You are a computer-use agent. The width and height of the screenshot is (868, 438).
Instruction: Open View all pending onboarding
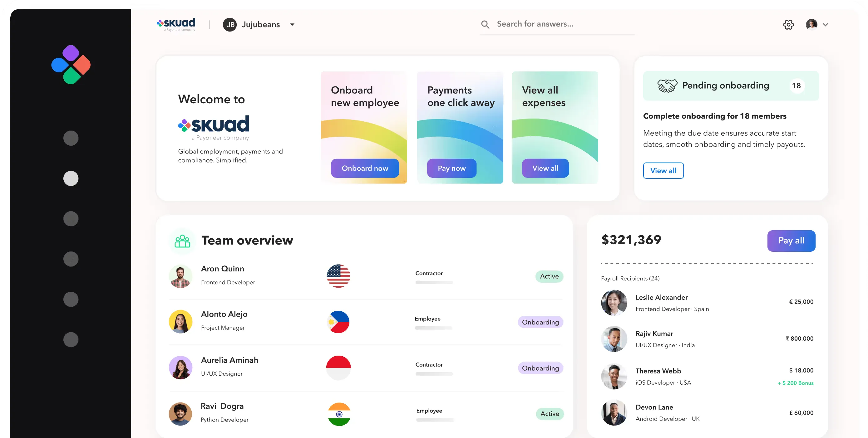click(x=663, y=171)
